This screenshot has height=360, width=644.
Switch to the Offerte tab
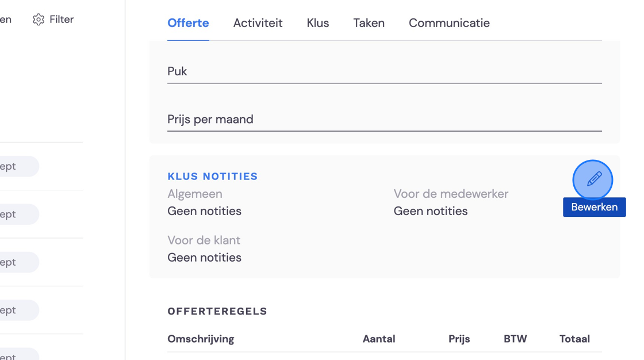click(x=188, y=23)
